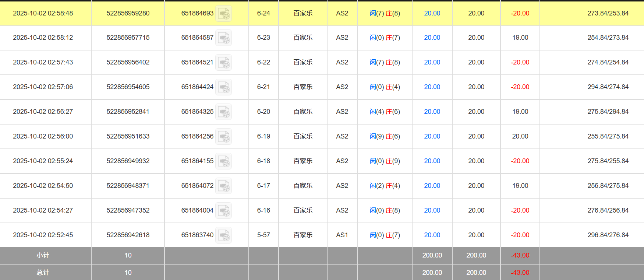Click the 闲(2) 庄(4) result in 6-17 row

coord(385,186)
